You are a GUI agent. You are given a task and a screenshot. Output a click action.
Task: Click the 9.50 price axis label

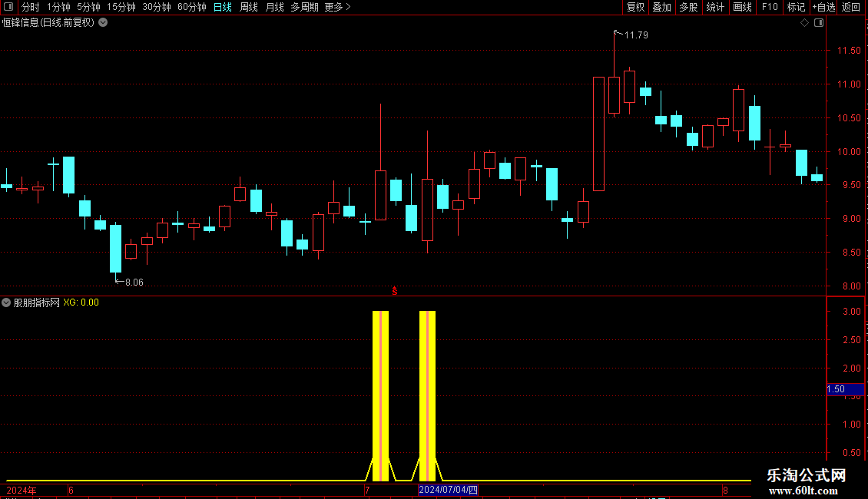click(851, 185)
